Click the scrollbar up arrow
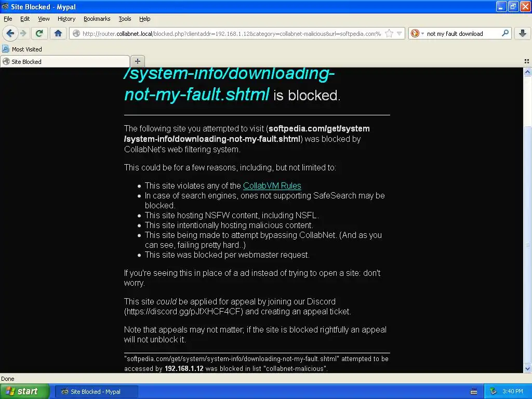 pos(527,72)
